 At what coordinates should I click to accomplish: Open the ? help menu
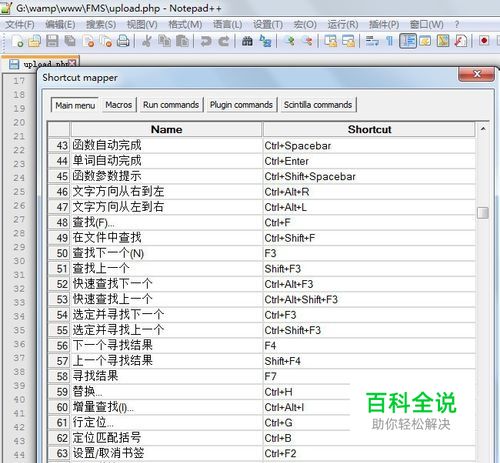pos(457,24)
